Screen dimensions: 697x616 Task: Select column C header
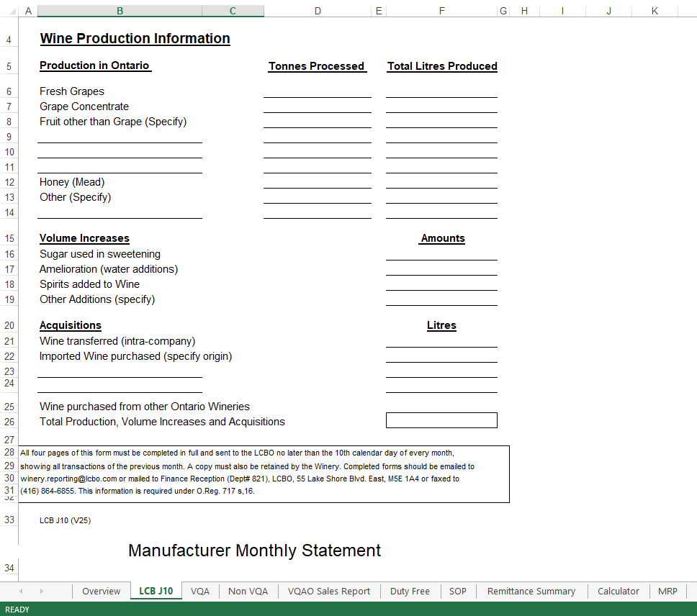pos(233,11)
